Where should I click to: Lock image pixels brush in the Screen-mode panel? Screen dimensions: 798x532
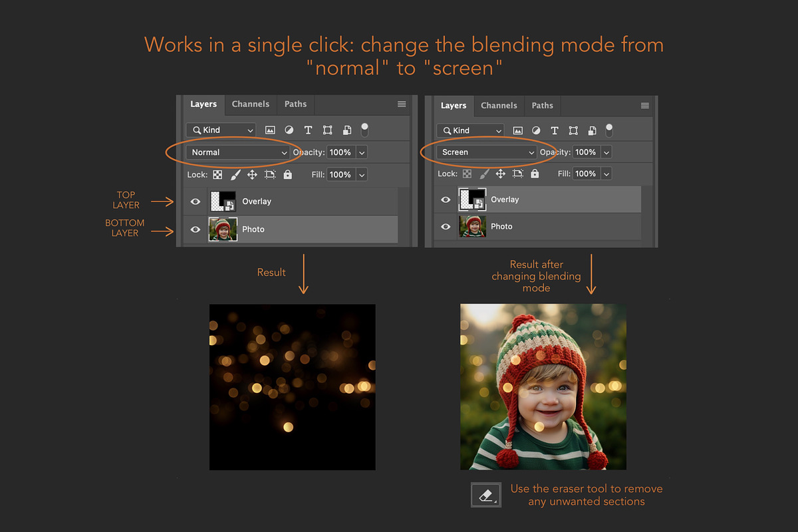(484, 174)
